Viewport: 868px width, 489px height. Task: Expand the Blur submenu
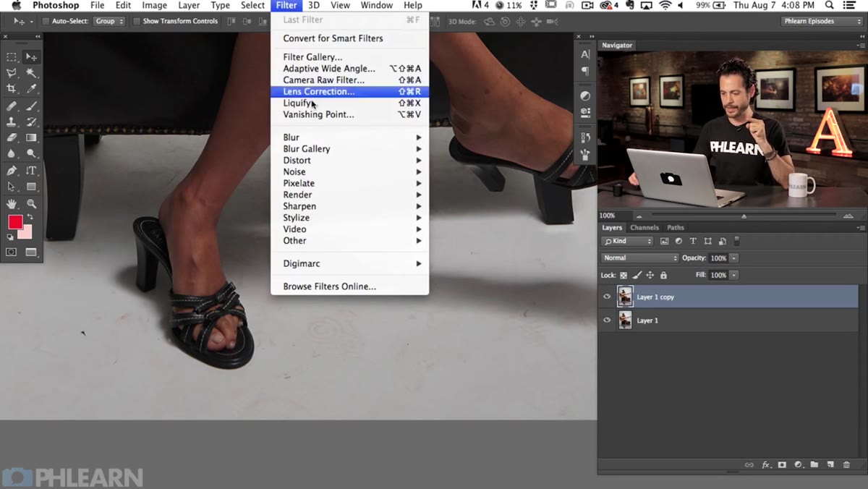pos(350,137)
